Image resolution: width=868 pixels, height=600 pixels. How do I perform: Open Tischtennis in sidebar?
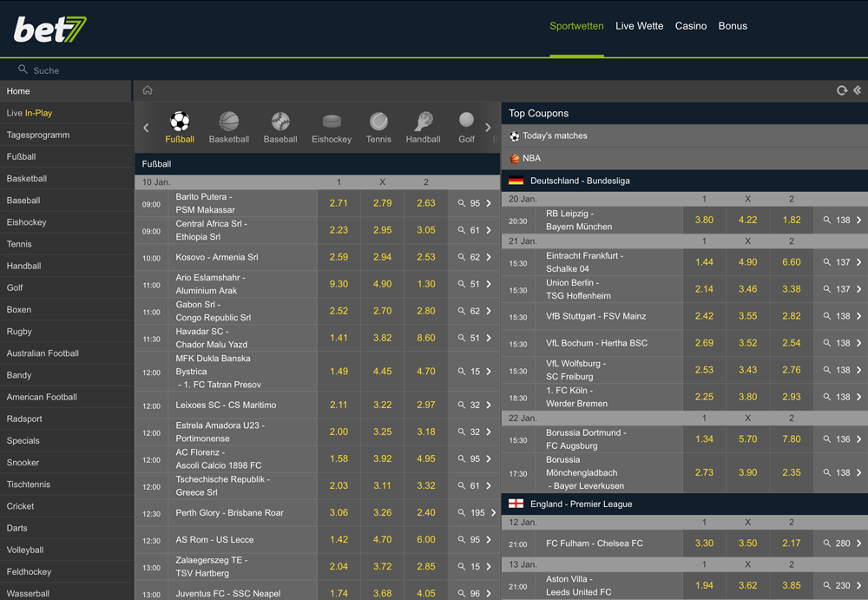(67, 485)
